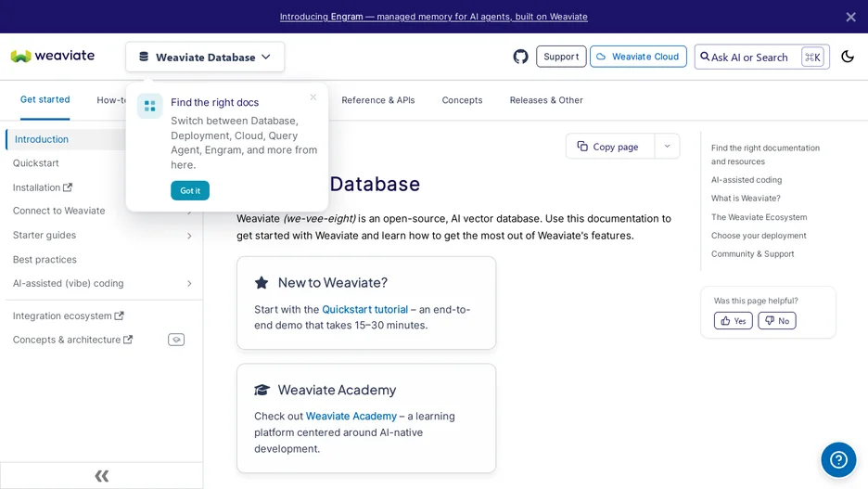Image resolution: width=868 pixels, height=489 pixels.
Task: Switch to Reference & APIs tab
Action: [378, 100]
